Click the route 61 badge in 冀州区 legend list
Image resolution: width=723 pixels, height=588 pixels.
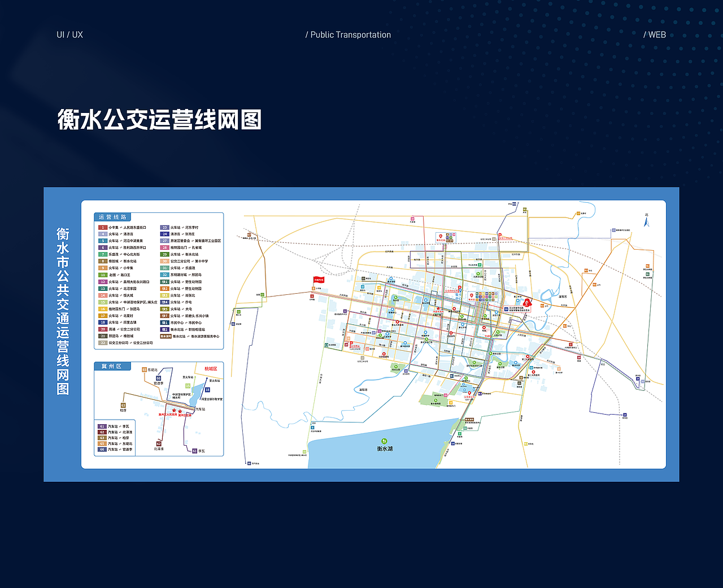(x=102, y=426)
